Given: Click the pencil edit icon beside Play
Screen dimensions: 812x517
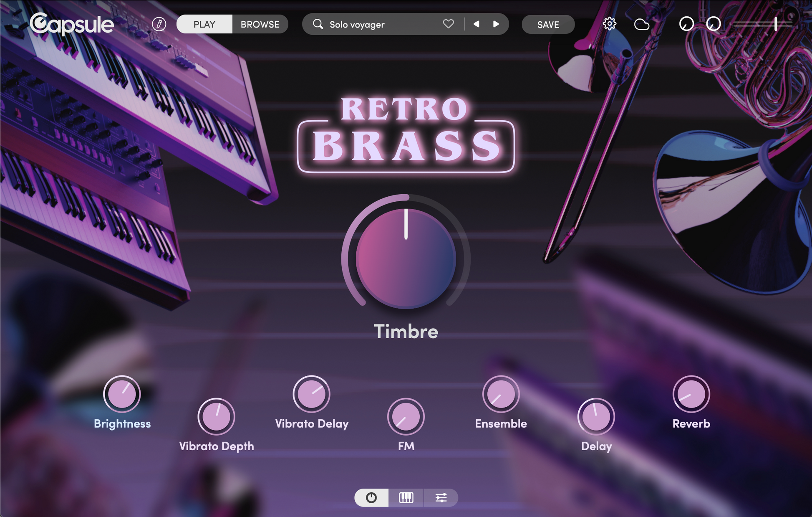Looking at the screenshot, I should (x=159, y=24).
